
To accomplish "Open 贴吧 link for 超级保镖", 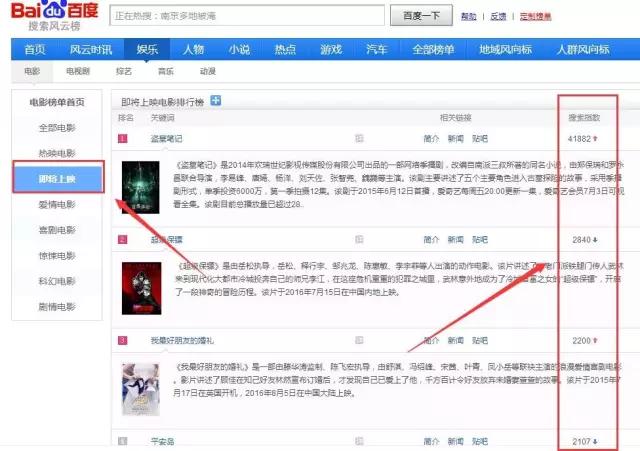I will click(480, 240).
